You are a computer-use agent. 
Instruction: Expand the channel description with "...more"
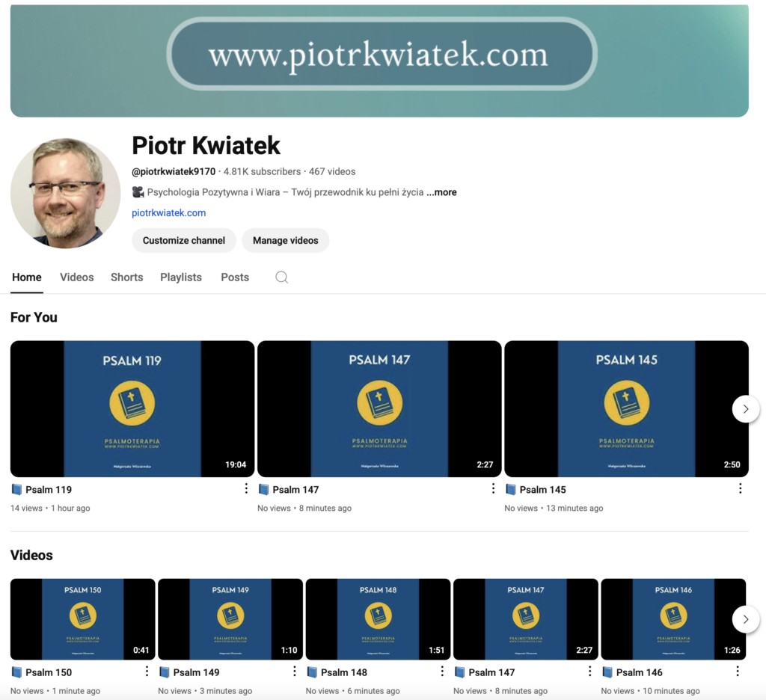tap(441, 192)
